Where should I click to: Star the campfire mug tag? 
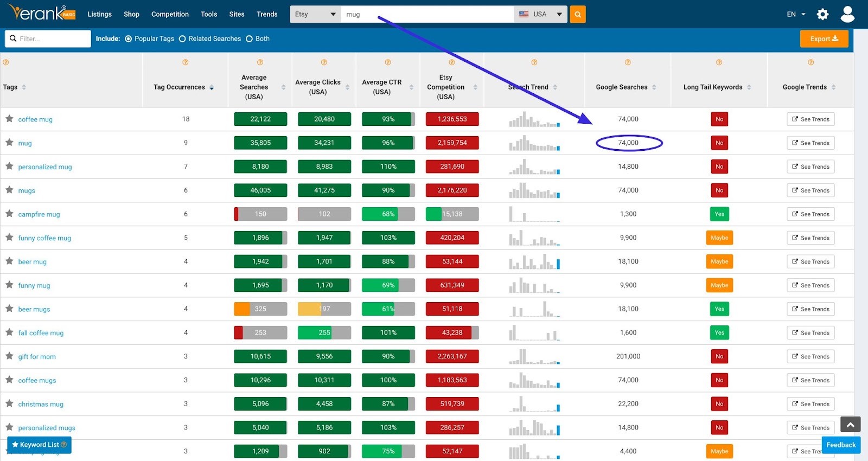pyautogui.click(x=9, y=214)
